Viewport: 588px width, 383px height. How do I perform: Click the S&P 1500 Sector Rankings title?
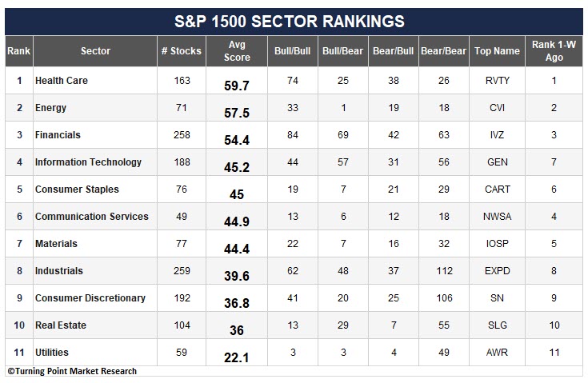[x=290, y=22]
